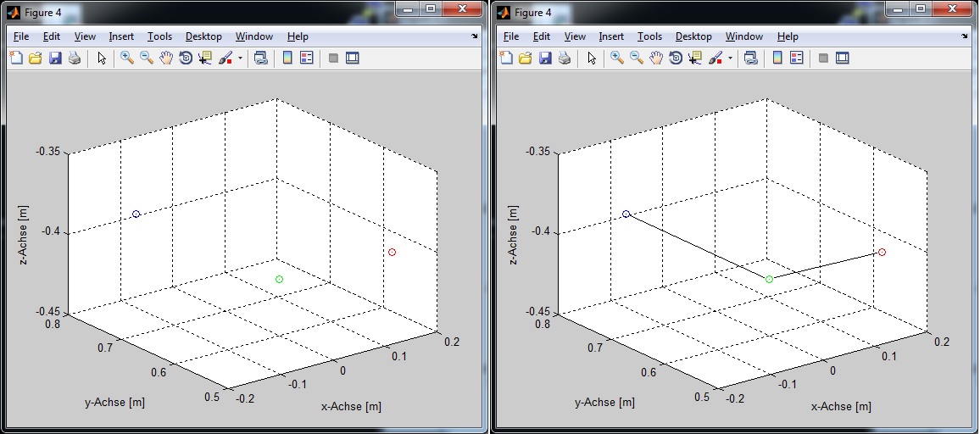
Task: Expand Brush tool color dropdown, right figure
Action: coord(730,59)
